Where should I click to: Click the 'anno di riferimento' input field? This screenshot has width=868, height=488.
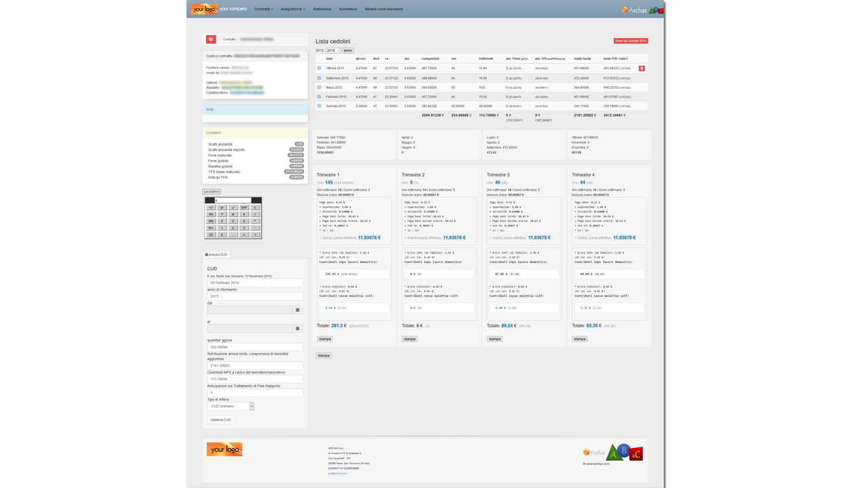tap(255, 296)
